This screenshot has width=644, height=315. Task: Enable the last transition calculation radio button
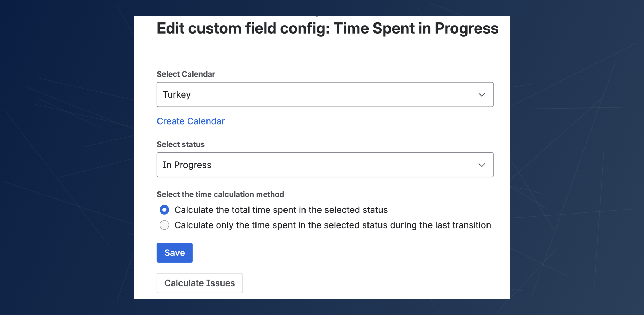(164, 225)
